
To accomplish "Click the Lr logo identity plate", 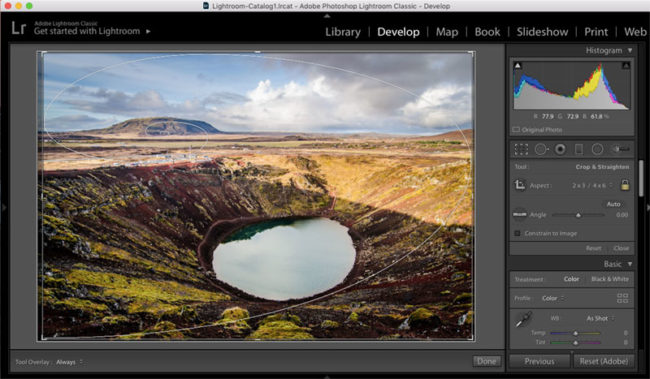I will tap(19, 28).
